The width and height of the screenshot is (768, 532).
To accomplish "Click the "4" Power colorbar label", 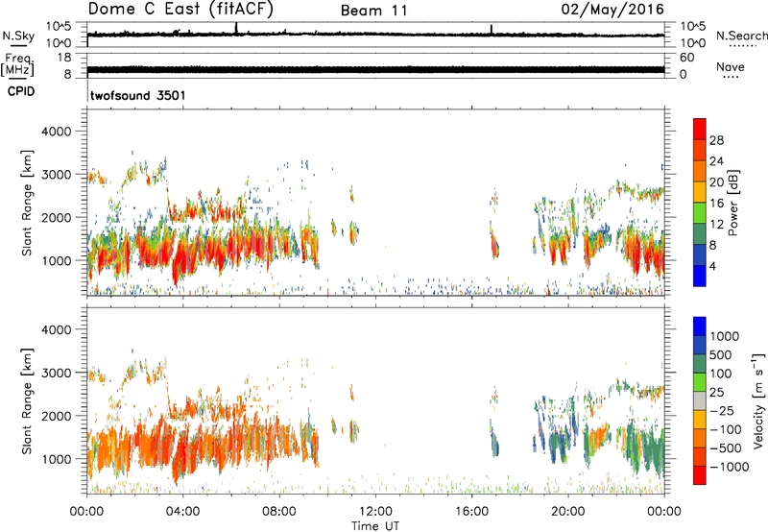I will click(712, 266).
